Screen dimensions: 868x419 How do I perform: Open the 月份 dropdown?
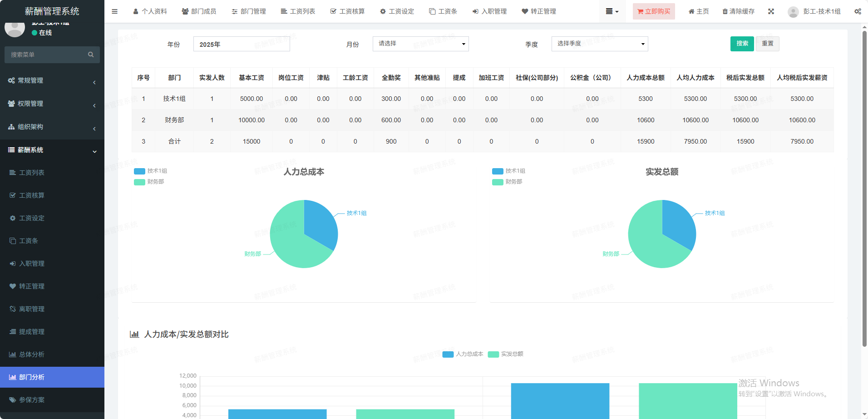tap(420, 44)
